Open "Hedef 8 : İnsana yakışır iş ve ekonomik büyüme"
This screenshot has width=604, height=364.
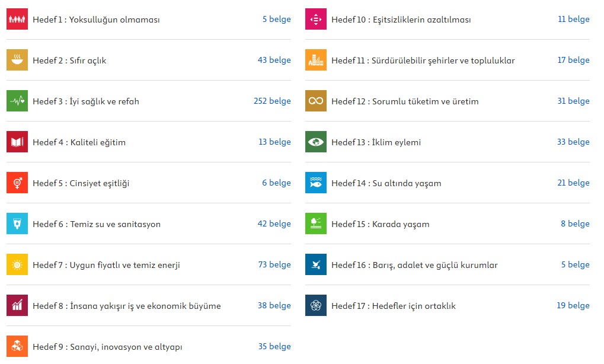pyautogui.click(x=126, y=306)
